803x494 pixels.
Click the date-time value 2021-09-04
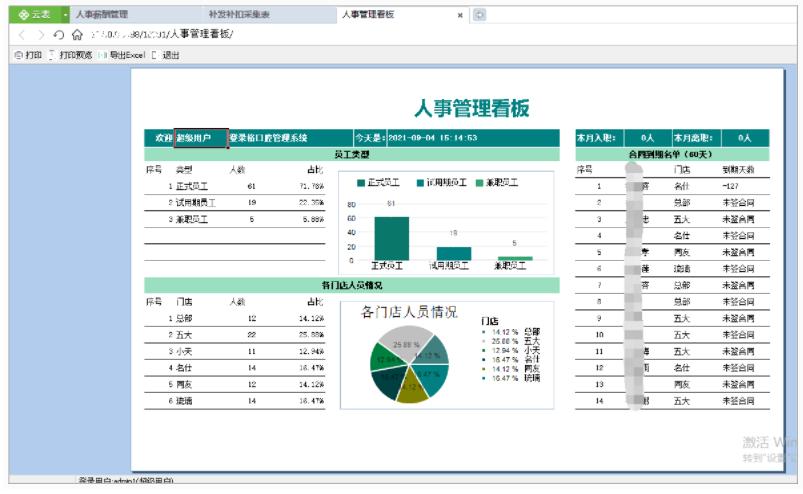(x=432, y=138)
